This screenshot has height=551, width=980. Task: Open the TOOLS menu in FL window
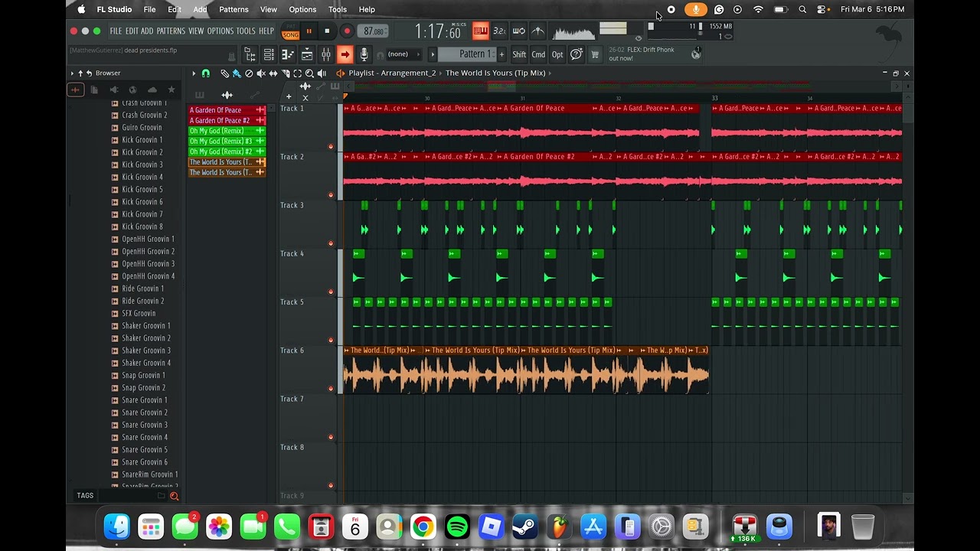coord(246,31)
